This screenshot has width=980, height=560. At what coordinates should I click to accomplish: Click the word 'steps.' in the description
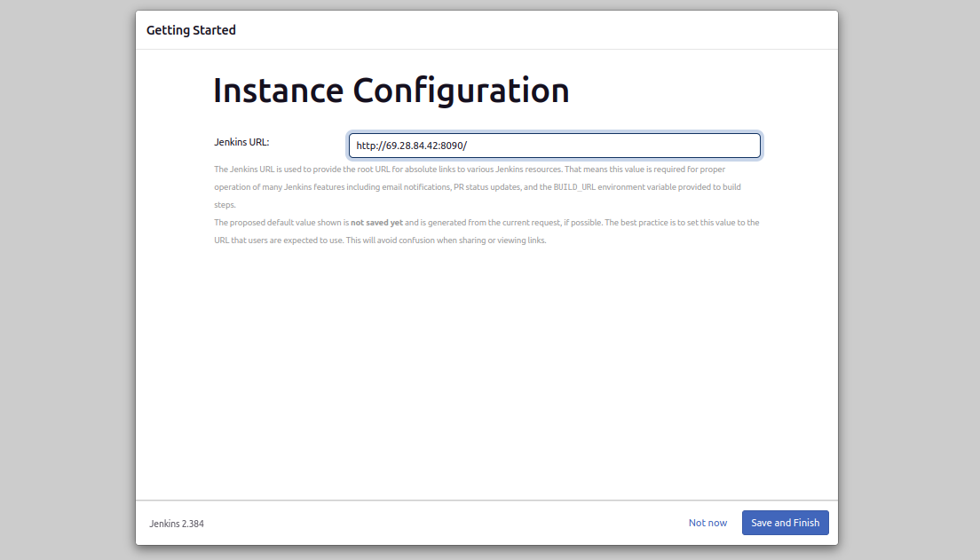click(225, 205)
